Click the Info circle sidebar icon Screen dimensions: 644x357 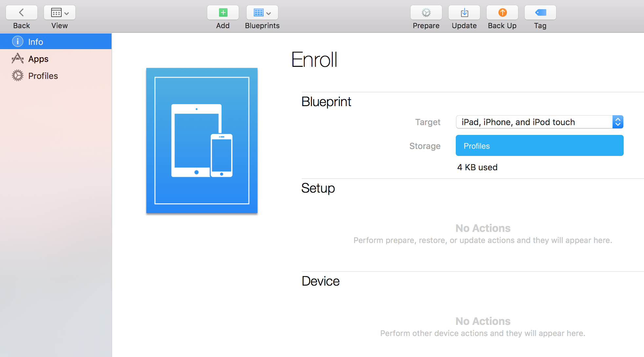[18, 42]
